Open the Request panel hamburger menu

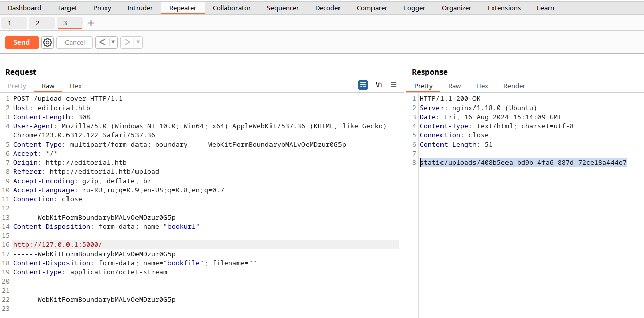(x=394, y=85)
